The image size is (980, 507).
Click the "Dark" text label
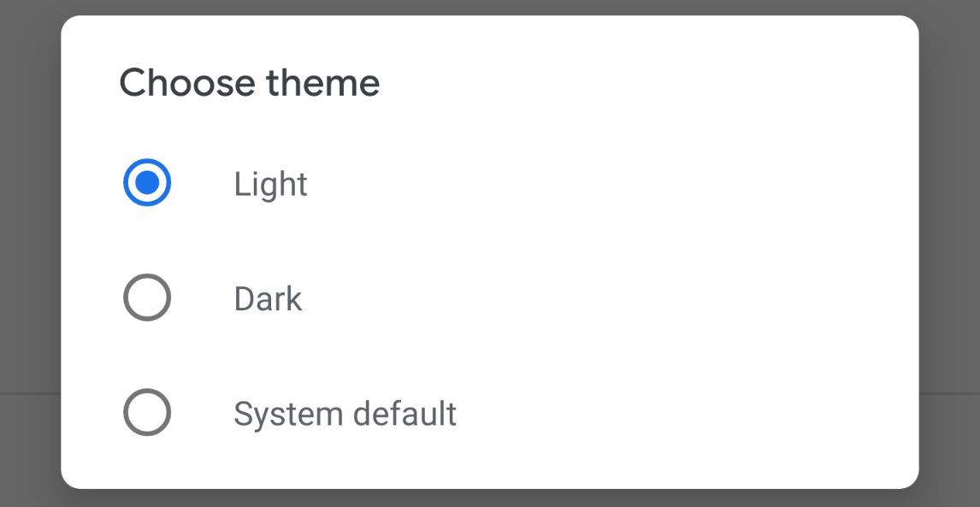pyautogui.click(x=268, y=299)
